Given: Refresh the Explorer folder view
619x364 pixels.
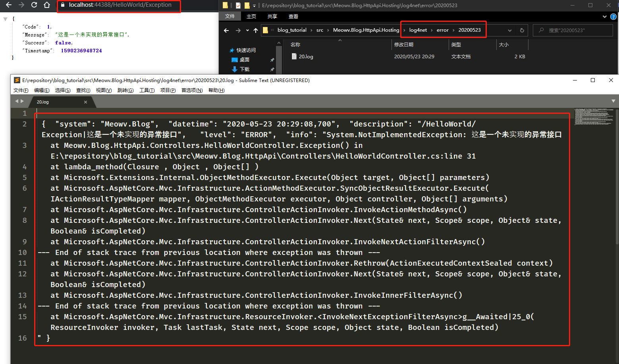Looking at the screenshot, I should click(x=522, y=31).
